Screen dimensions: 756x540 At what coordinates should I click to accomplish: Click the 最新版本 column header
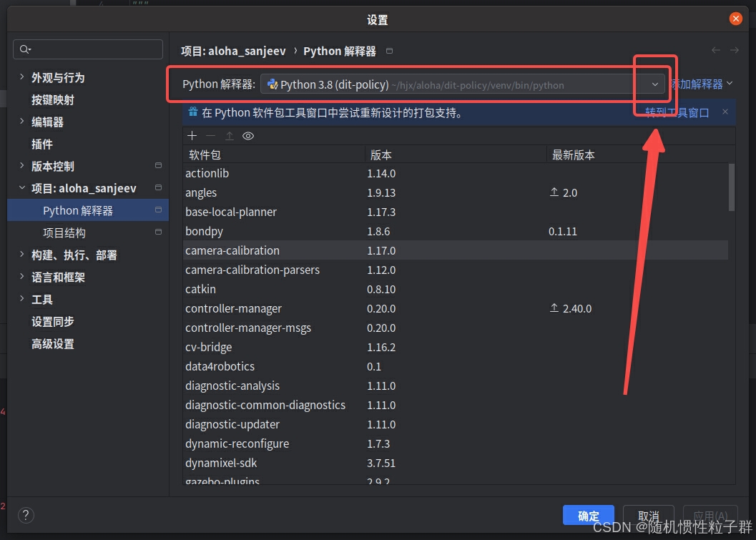click(x=641, y=154)
